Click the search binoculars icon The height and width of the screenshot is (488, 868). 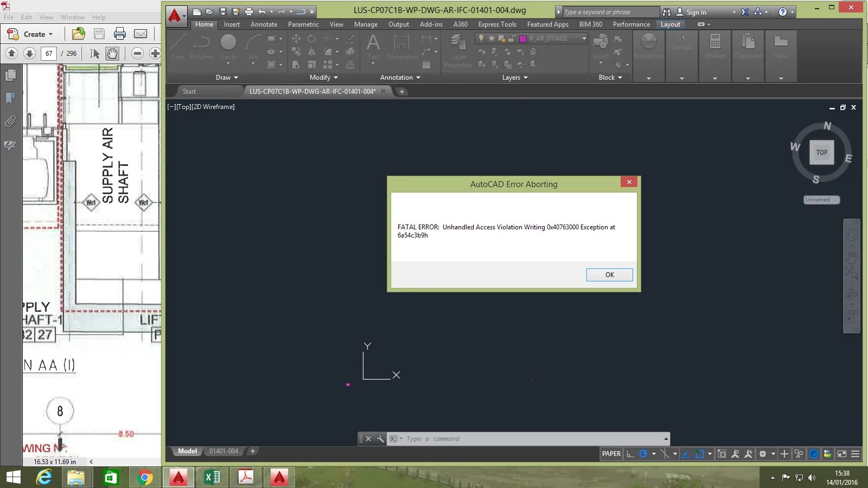coord(667,12)
